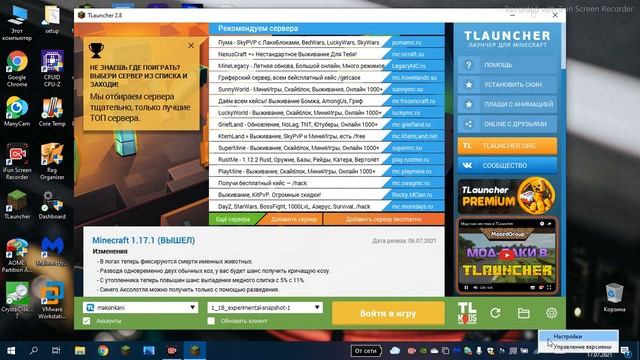Open File Explorer from taskbar
The width and height of the screenshot is (640, 360).
[x=80, y=350]
